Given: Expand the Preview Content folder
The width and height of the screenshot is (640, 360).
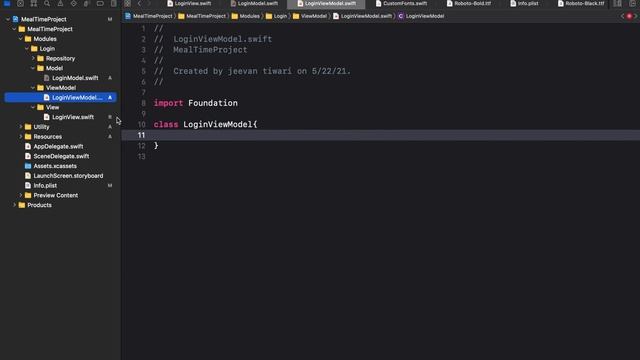Looking at the screenshot, I should [x=20, y=196].
